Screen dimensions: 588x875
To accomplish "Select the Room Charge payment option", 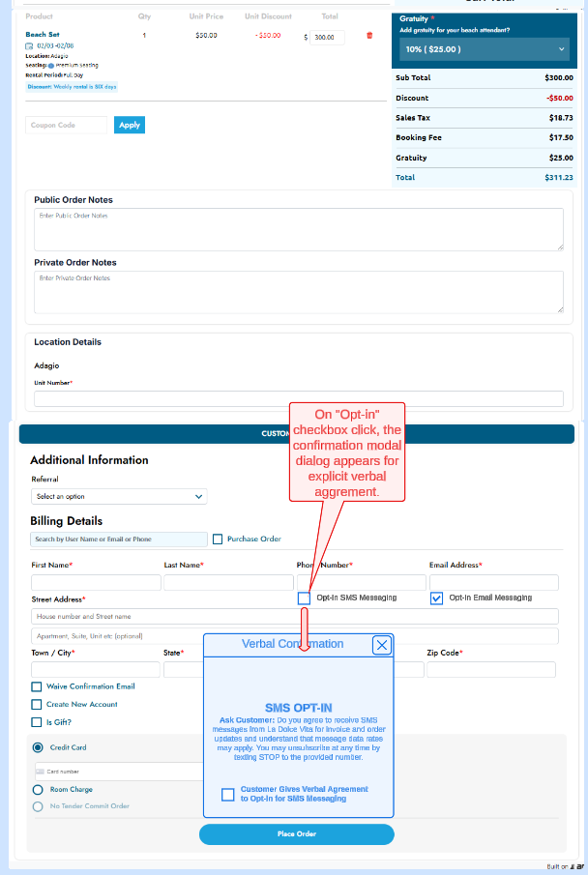I will tap(38, 790).
